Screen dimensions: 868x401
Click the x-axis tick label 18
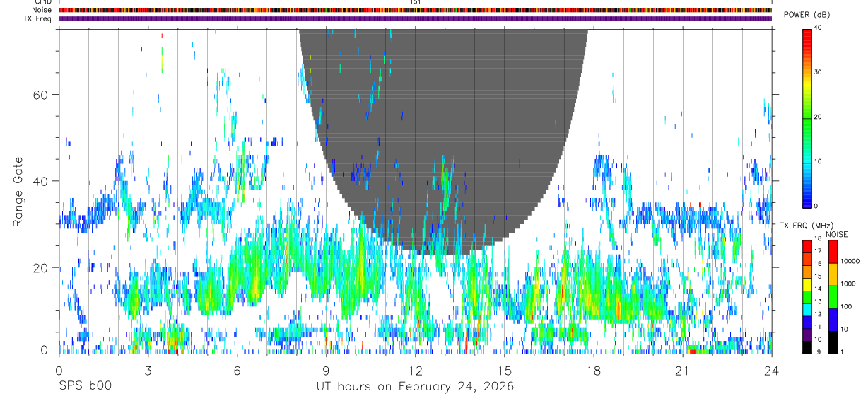point(593,370)
